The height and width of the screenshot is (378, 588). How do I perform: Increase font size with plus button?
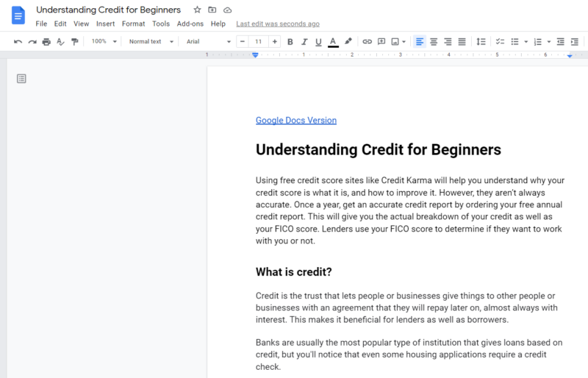274,42
